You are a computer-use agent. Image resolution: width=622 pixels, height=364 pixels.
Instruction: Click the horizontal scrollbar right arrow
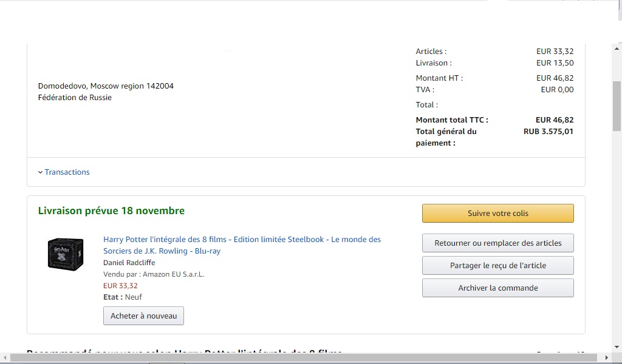(x=607, y=357)
